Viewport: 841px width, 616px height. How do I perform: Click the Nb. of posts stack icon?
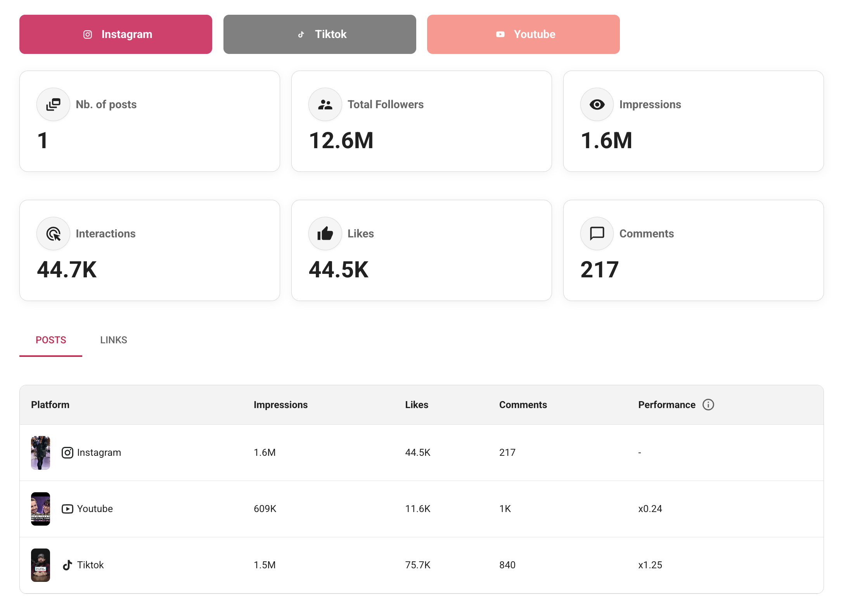[53, 104]
